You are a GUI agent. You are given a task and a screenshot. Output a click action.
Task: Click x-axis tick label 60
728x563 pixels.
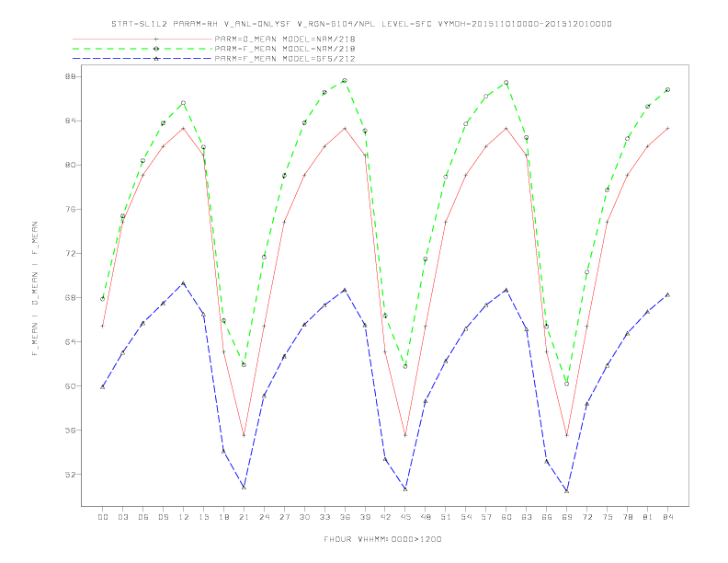click(x=506, y=517)
